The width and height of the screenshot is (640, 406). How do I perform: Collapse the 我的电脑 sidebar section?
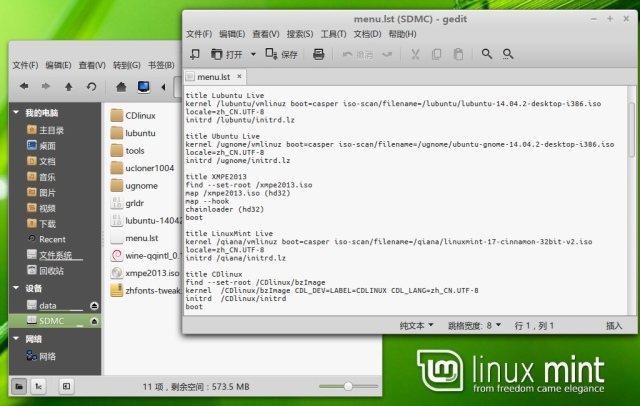[x=16, y=112]
